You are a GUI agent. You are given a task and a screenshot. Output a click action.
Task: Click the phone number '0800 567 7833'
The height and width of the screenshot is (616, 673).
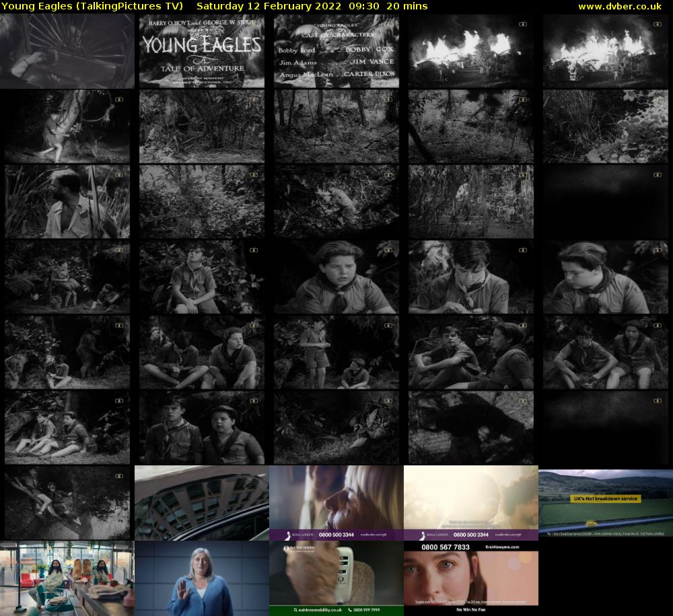click(445, 547)
